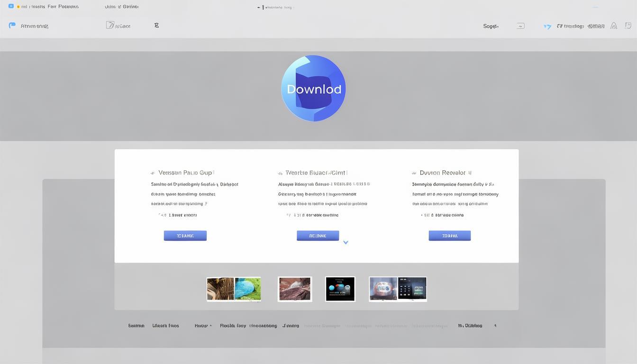Screen dimensions: 637x364
Task: Open the dark thumbnail showing planets
Action: click(340, 289)
